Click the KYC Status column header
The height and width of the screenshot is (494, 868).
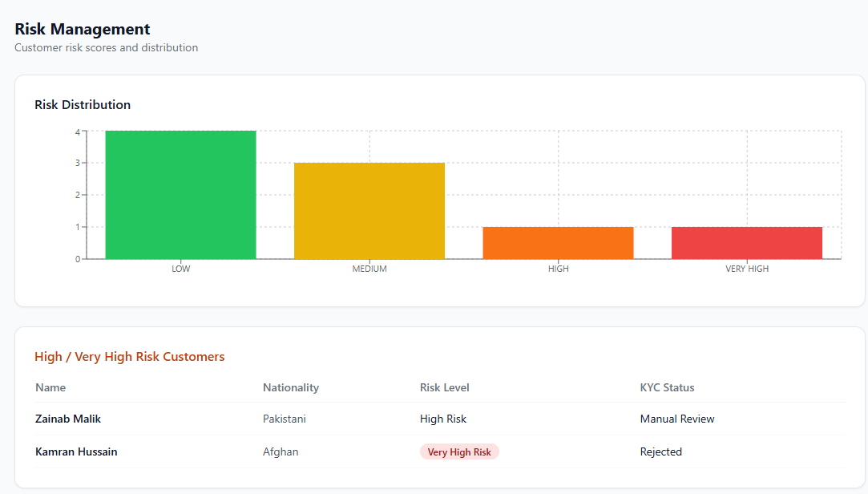pos(667,387)
